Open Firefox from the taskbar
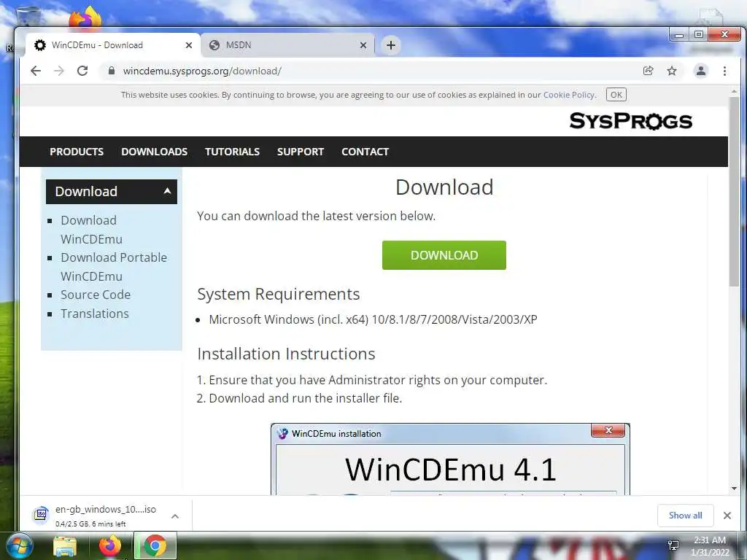This screenshot has height=560, width=747. coord(110,546)
